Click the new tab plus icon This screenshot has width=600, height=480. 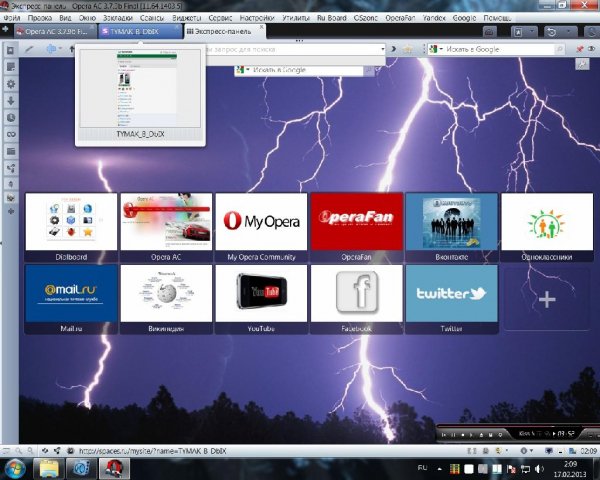(5, 29)
